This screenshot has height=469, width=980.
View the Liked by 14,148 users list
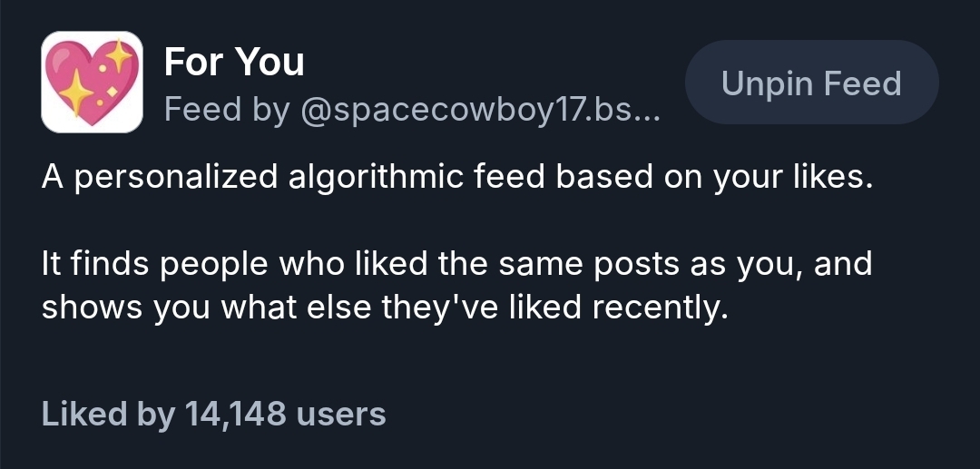tap(213, 415)
